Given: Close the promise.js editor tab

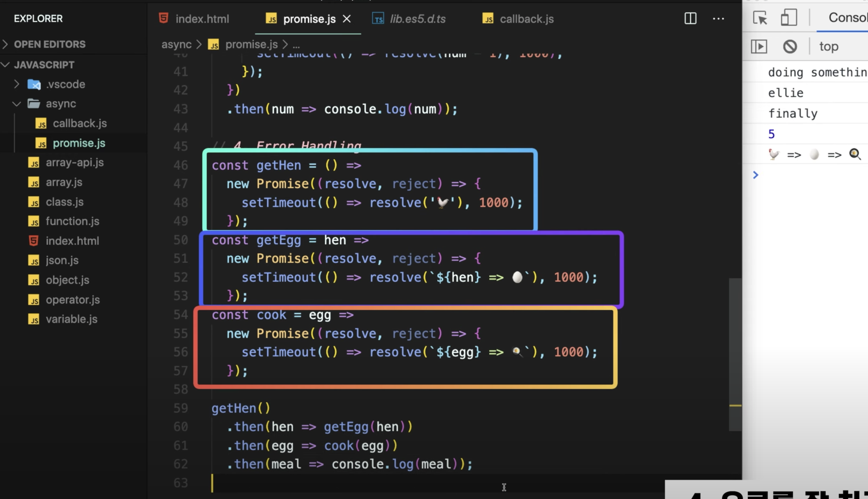Looking at the screenshot, I should [347, 19].
